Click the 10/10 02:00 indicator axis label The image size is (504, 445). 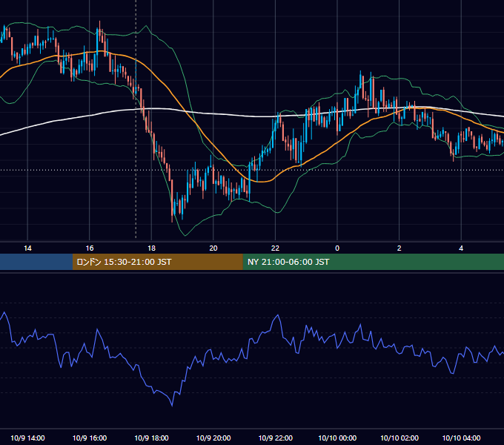(399, 438)
